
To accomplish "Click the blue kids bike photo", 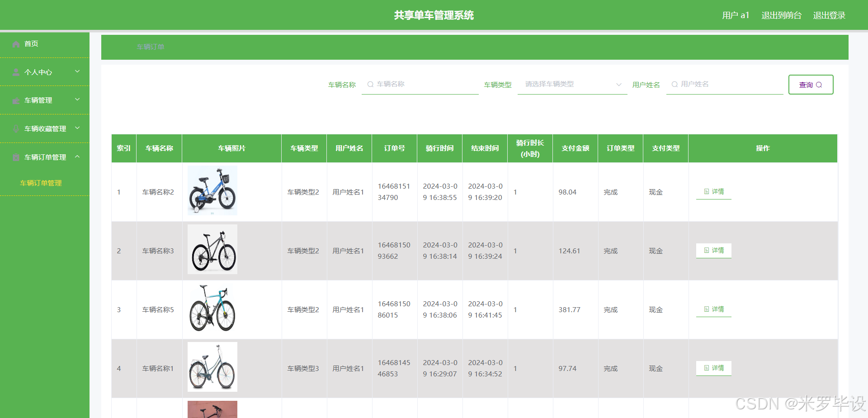I will (212, 190).
